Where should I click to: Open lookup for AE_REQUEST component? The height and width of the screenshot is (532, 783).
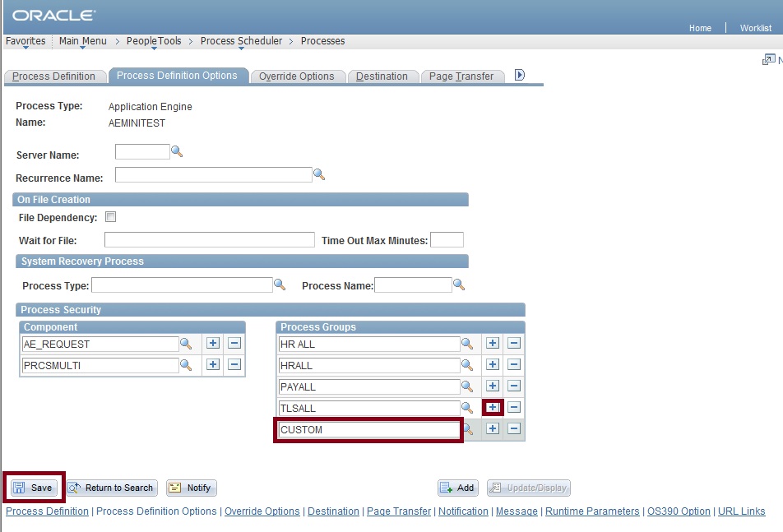click(x=186, y=344)
